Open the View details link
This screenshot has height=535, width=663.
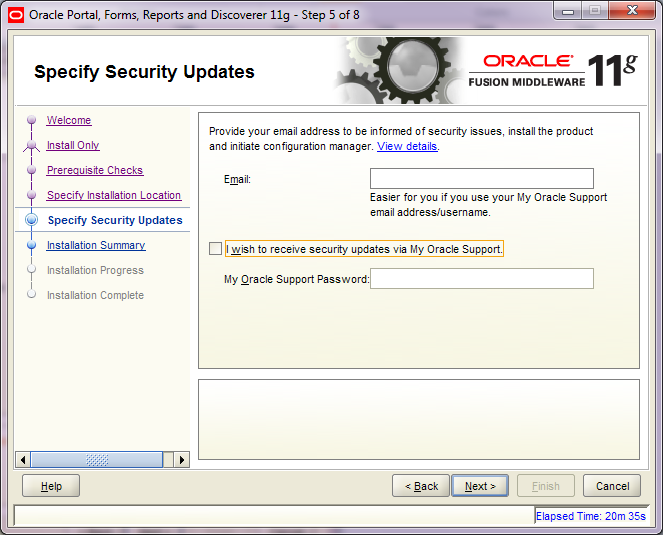(x=407, y=146)
